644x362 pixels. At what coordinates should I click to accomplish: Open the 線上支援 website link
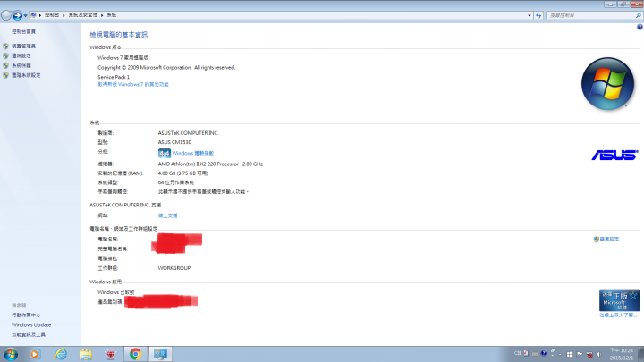[167, 215]
